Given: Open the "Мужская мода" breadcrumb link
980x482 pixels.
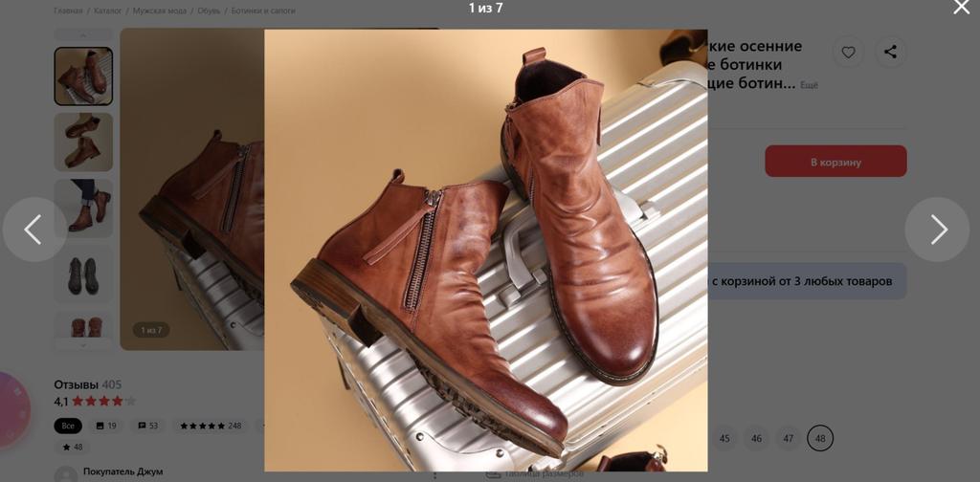Looking at the screenshot, I should click(x=161, y=11).
